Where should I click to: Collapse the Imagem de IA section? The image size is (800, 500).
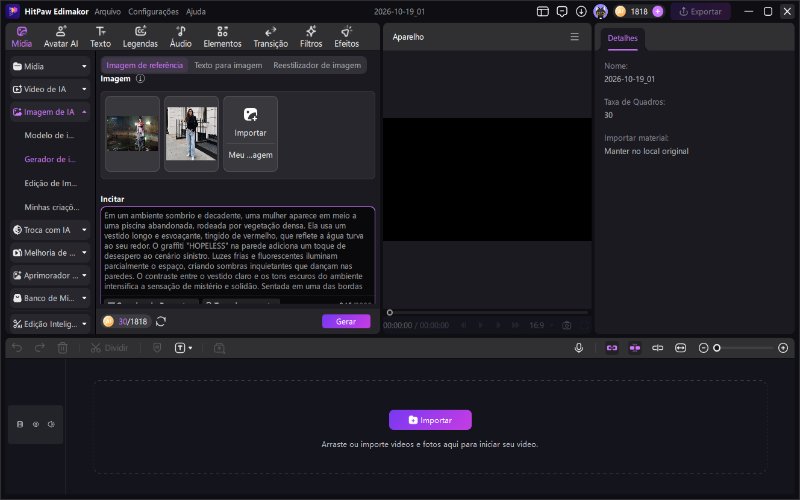click(x=50, y=112)
